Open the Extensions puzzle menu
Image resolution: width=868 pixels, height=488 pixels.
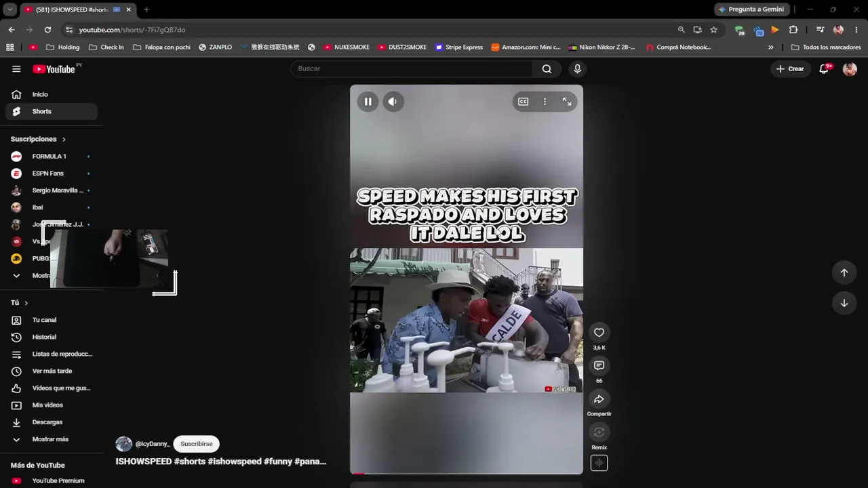point(793,30)
